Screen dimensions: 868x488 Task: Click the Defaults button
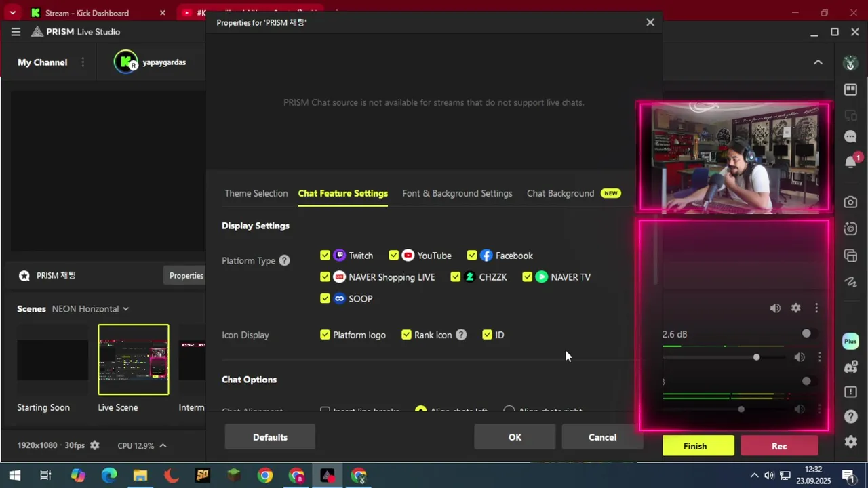coord(270,437)
